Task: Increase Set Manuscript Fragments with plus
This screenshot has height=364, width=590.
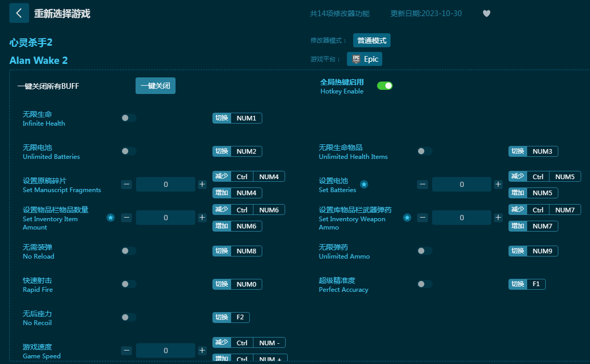Action: coord(202,184)
